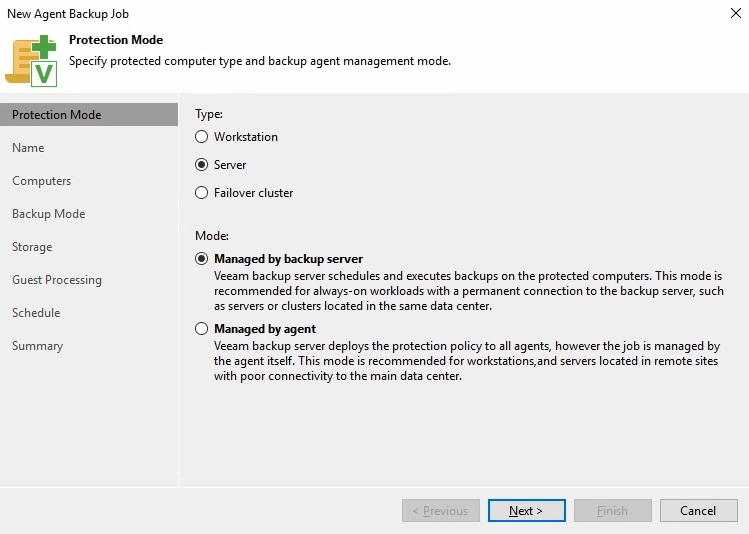Jump to the Computers wizard step
This screenshot has width=749, height=534.
pos(41,181)
